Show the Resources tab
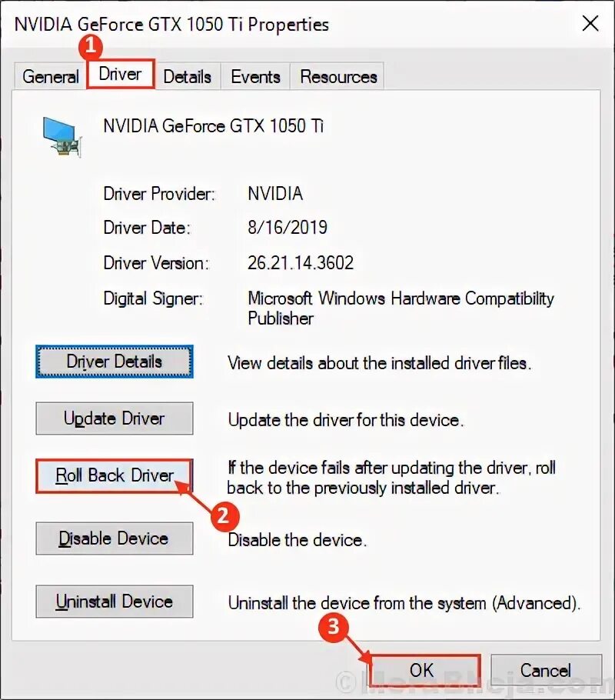 tap(338, 76)
